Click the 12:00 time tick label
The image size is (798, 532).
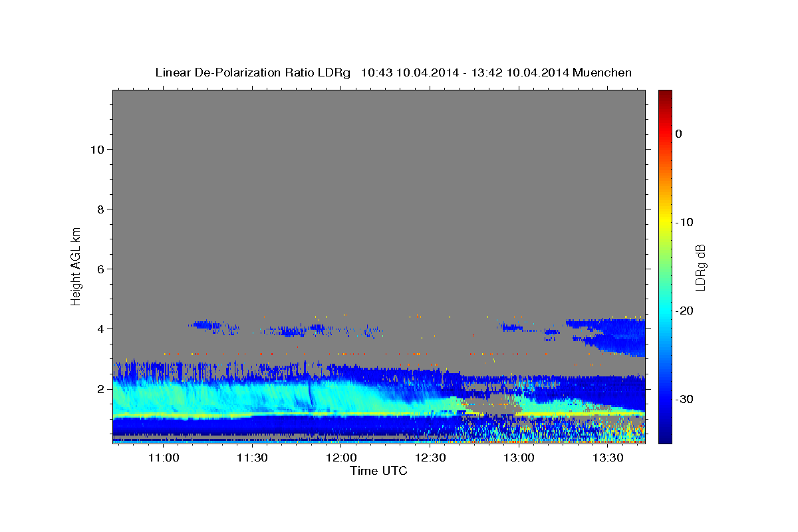tap(341, 458)
